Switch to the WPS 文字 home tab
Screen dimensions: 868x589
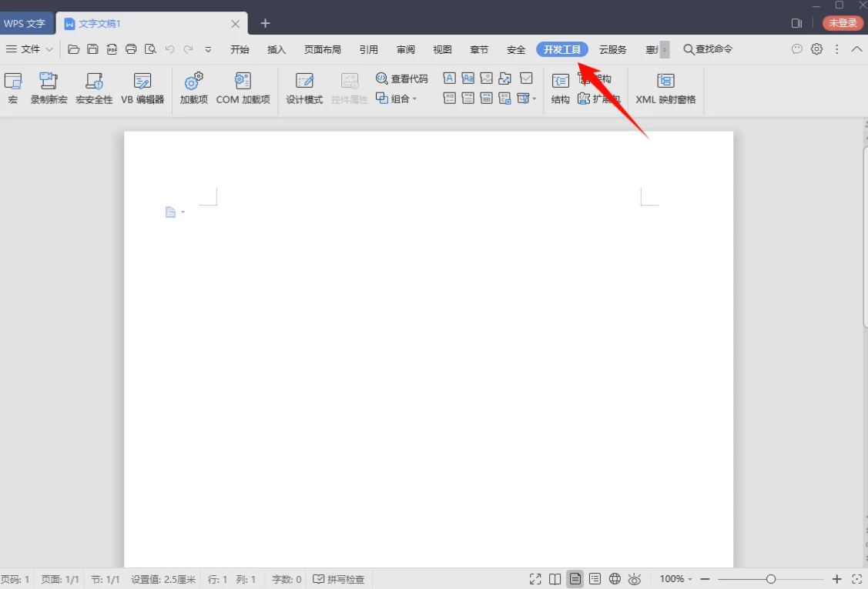25,24
